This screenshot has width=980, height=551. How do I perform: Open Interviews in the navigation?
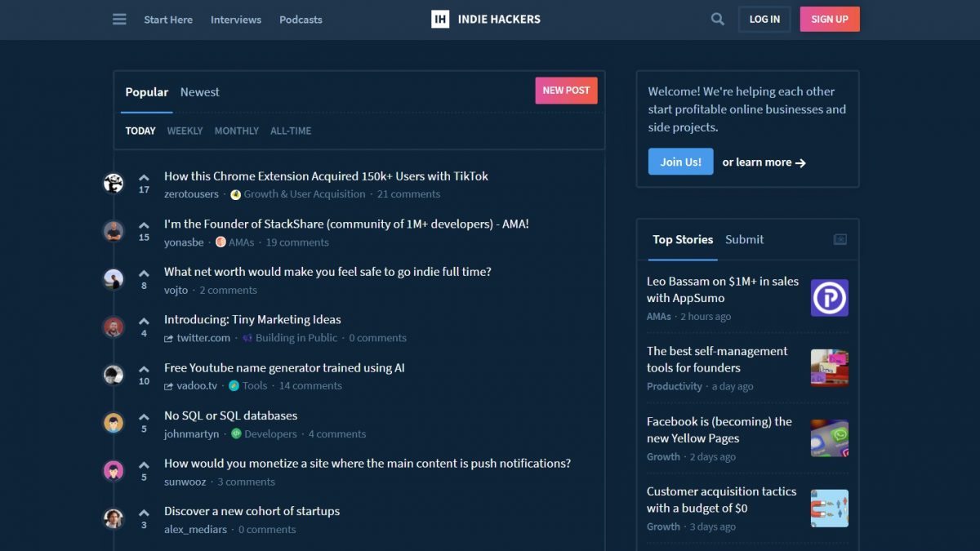coord(236,20)
